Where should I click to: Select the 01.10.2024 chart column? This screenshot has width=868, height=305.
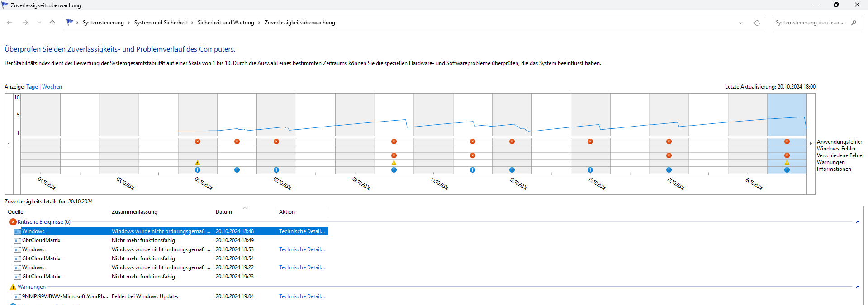point(41,133)
